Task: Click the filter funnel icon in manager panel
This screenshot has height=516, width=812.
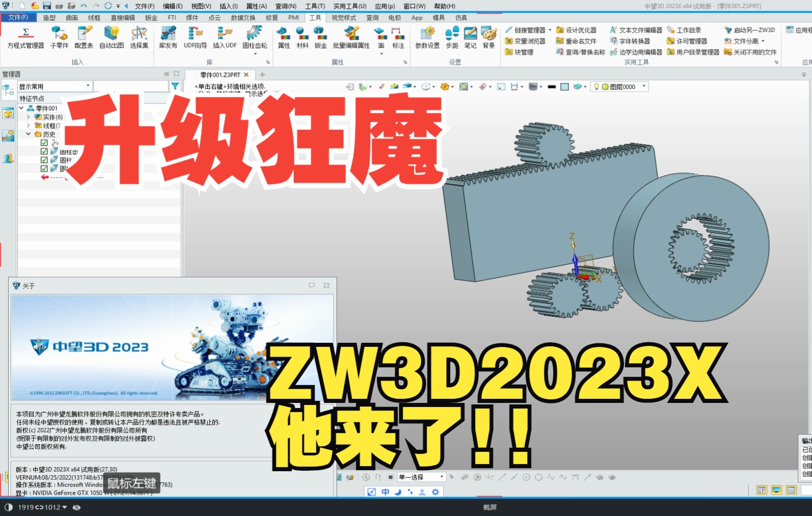Action: (175, 86)
